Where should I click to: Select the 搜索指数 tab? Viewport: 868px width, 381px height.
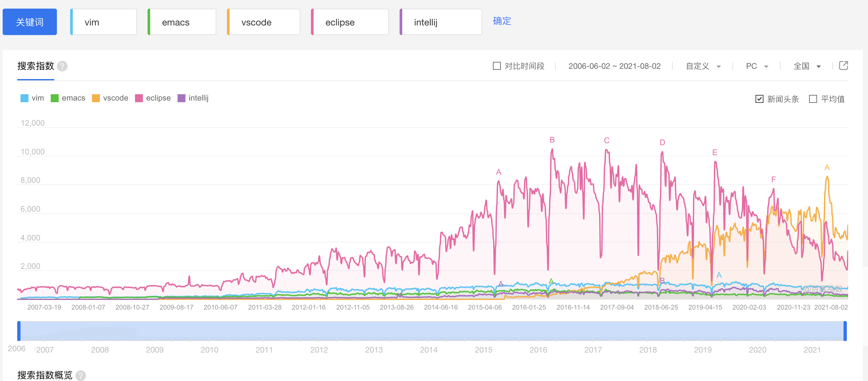tap(36, 66)
